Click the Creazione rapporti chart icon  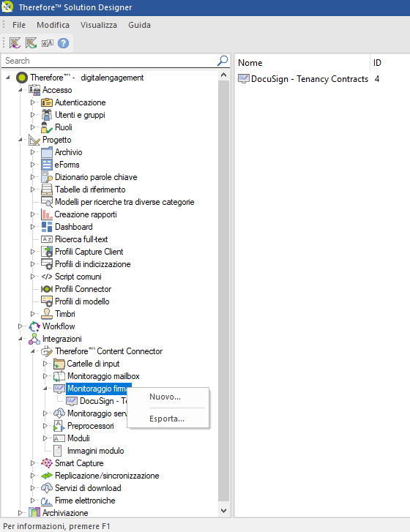click(47, 214)
